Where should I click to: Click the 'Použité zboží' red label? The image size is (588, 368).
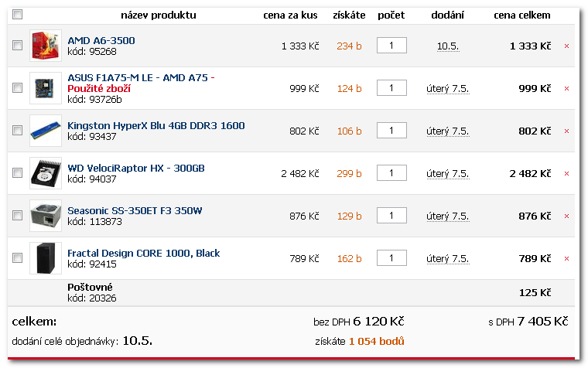pyautogui.click(x=99, y=88)
